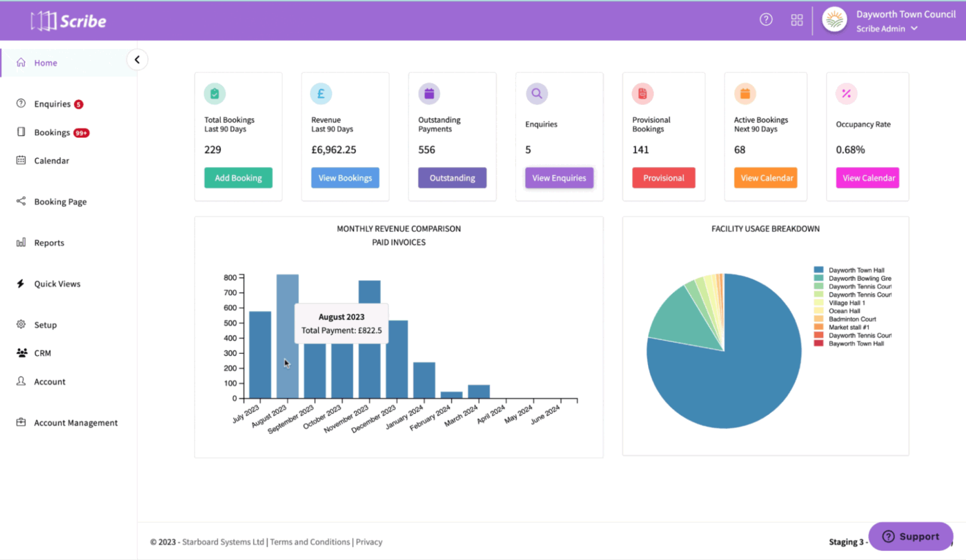Click the Revenue pound icon on the card
Viewport: 966px width, 560px height.
321,93
